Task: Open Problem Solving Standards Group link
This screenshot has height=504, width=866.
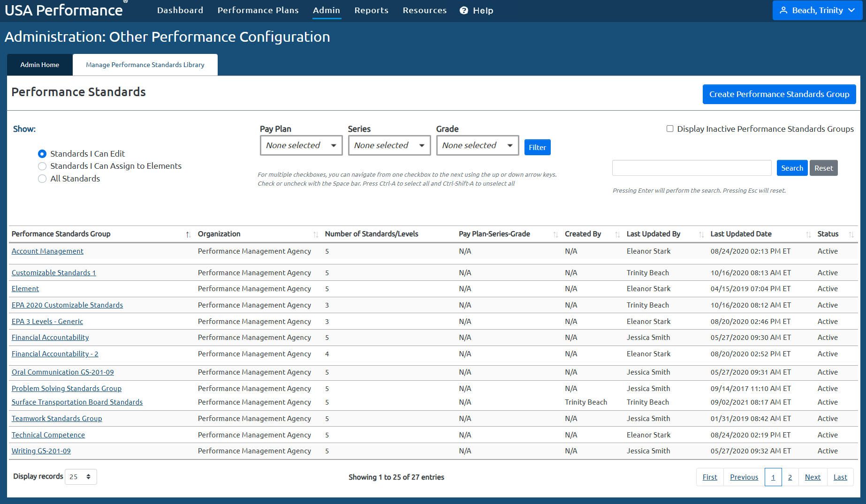Action: click(x=67, y=389)
